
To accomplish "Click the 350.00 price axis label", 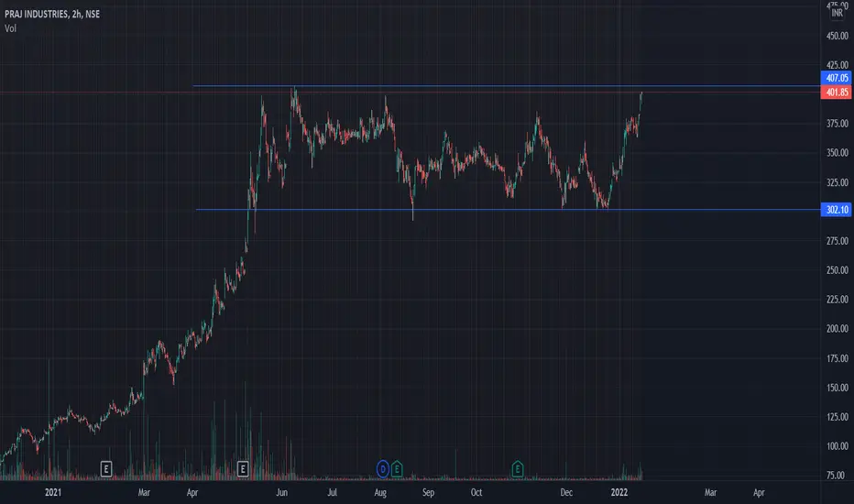I will [838, 152].
